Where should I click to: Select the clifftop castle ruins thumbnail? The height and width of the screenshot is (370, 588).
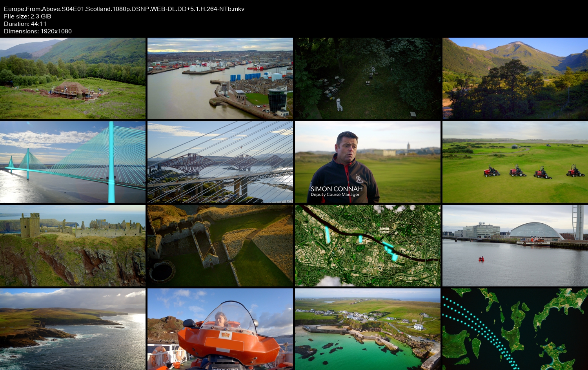tap(73, 246)
